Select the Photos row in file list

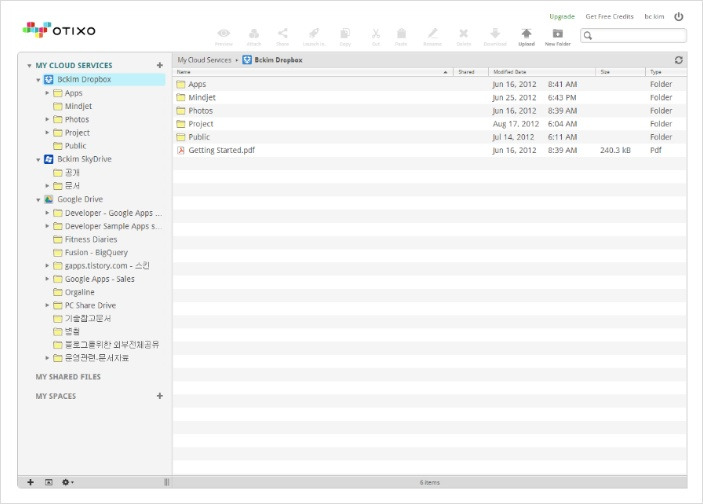click(430, 111)
